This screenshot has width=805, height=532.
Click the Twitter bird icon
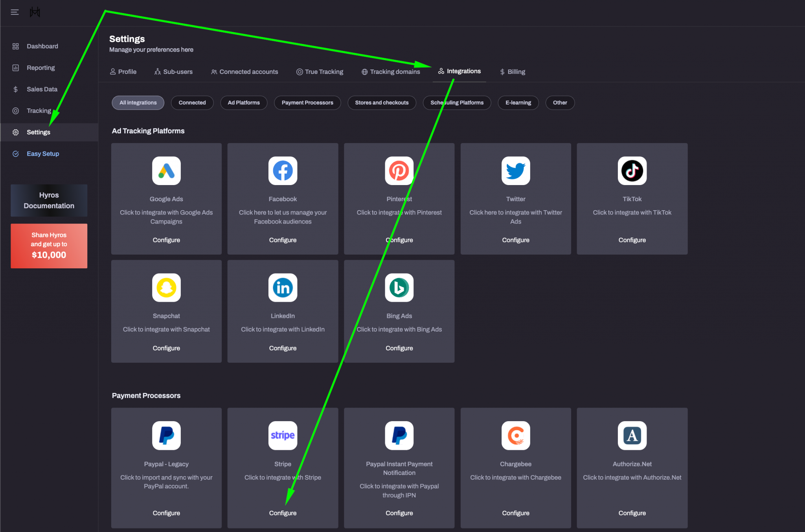coord(515,171)
